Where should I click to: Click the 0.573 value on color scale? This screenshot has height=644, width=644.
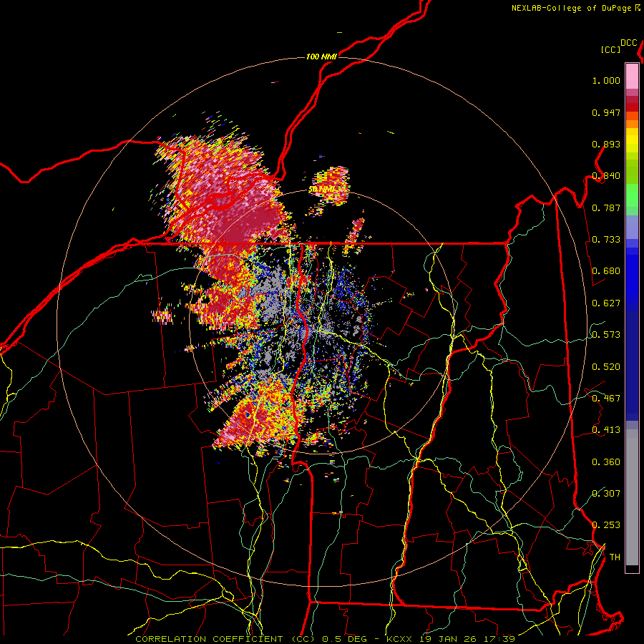click(x=606, y=335)
